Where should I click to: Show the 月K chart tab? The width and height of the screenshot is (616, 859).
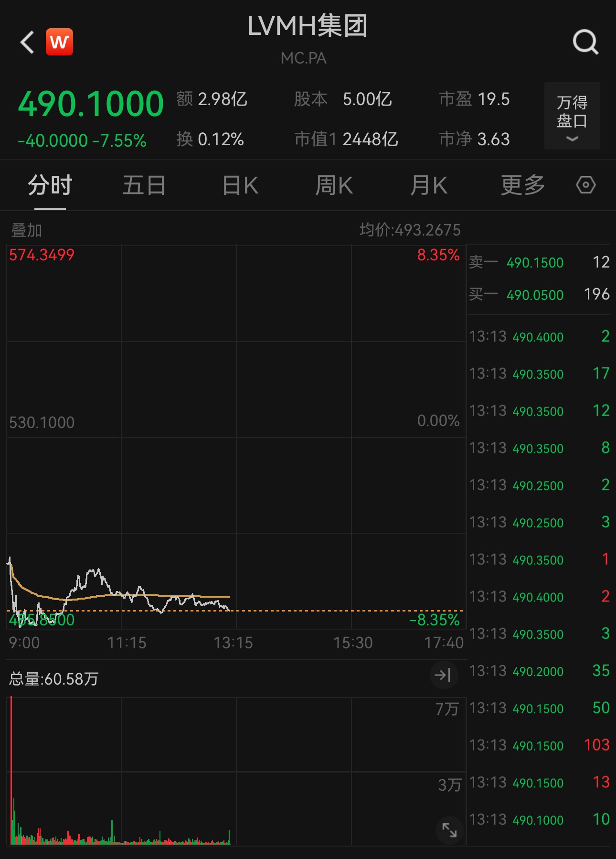click(x=429, y=185)
